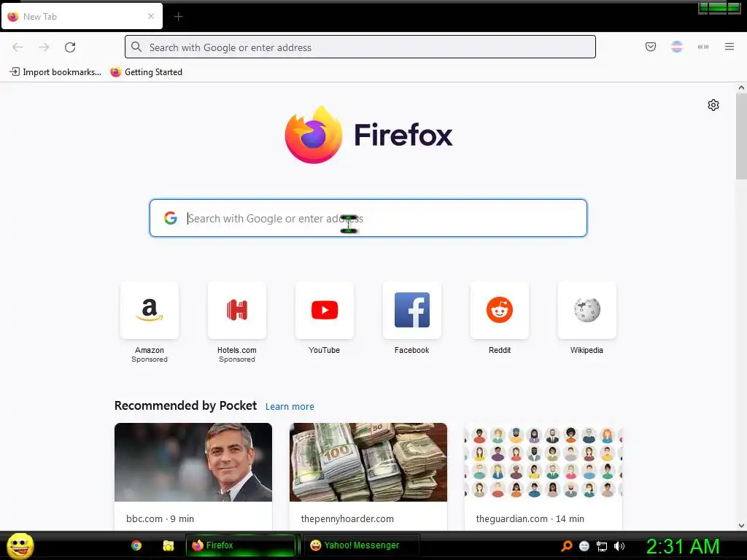Click Import bookmarks in bookmarks toolbar
The width and height of the screenshot is (747, 560).
tap(55, 72)
